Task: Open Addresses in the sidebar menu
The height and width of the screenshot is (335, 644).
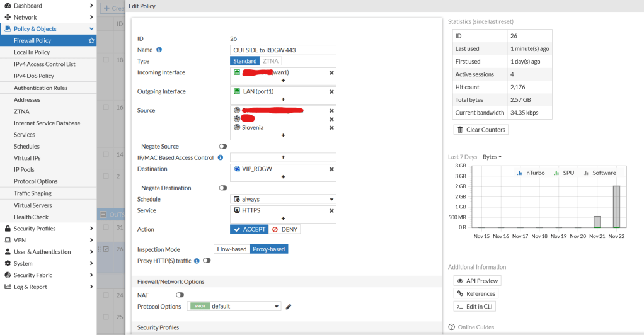Action: click(27, 99)
